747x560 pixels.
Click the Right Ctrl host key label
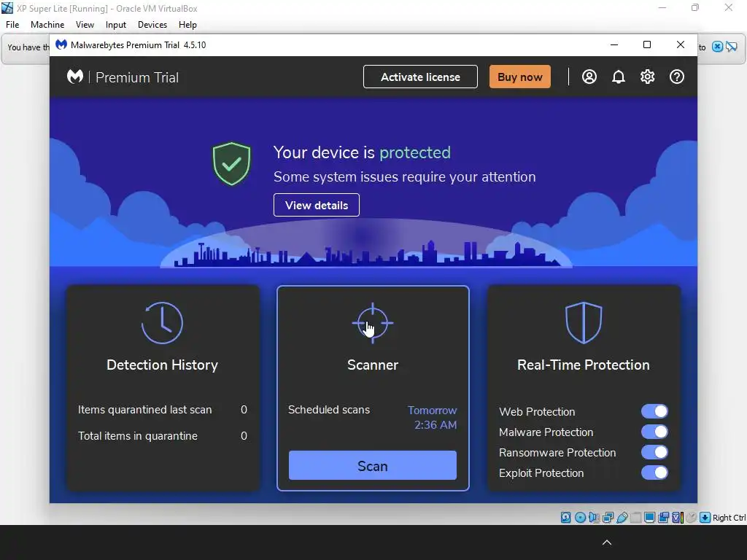[x=729, y=518]
